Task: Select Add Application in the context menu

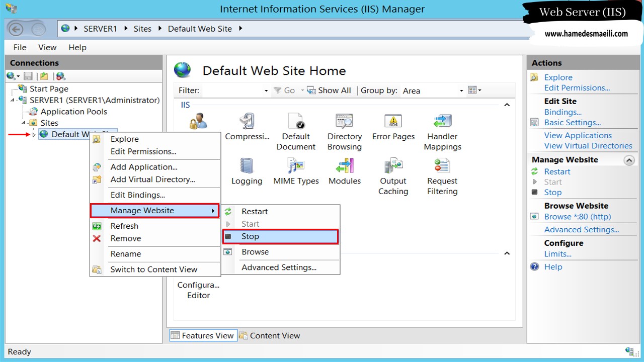Action: click(x=155, y=167)
